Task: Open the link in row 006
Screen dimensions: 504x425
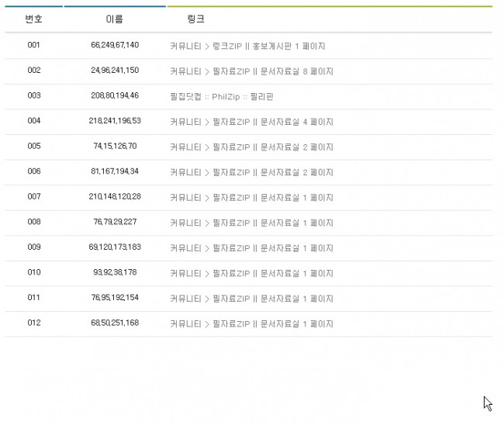Action: pyautogui.click(x=252, y=172)
